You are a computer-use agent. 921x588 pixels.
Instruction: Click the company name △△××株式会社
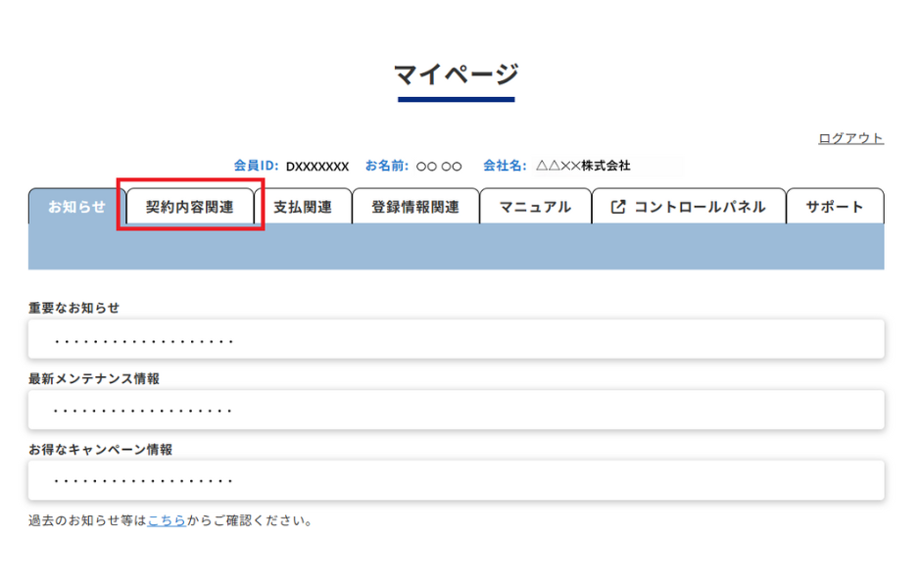click(x=583, y=166)
